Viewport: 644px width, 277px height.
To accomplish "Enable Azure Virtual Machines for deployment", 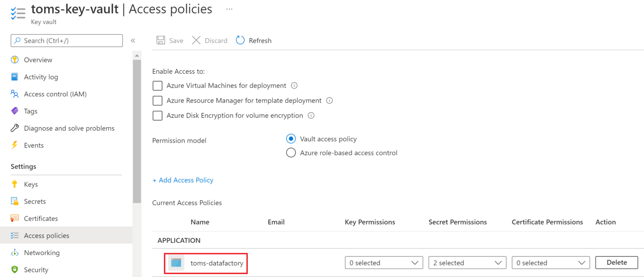I will coord(157,86).
